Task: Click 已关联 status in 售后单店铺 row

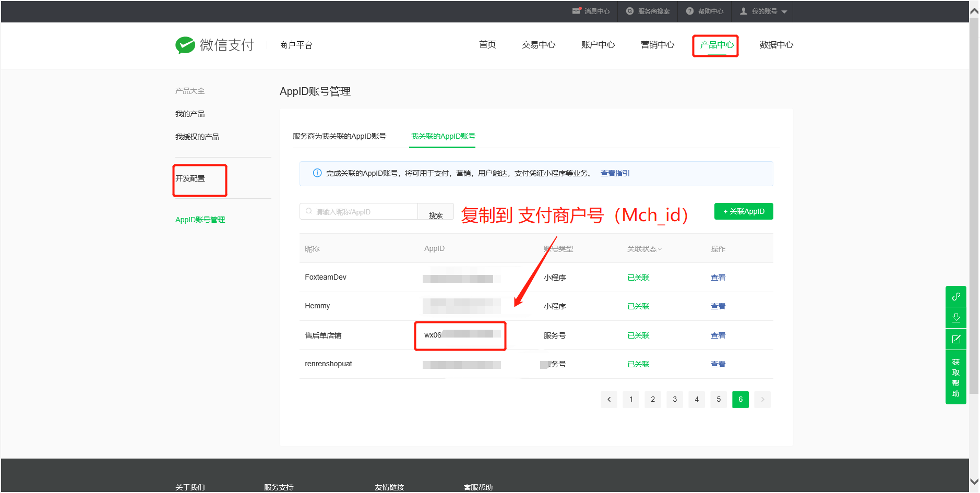Action: coord(638,335)
